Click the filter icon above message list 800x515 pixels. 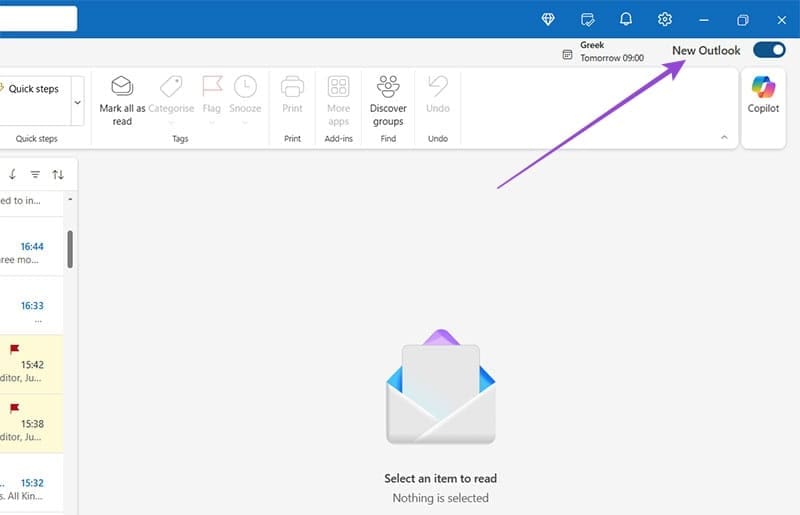point(35,175)
